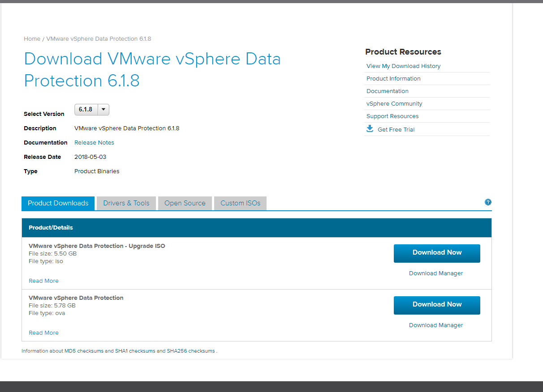The image size is (543, 392).
Task: Click the blue help question mark icon
Action: [488, 202]
